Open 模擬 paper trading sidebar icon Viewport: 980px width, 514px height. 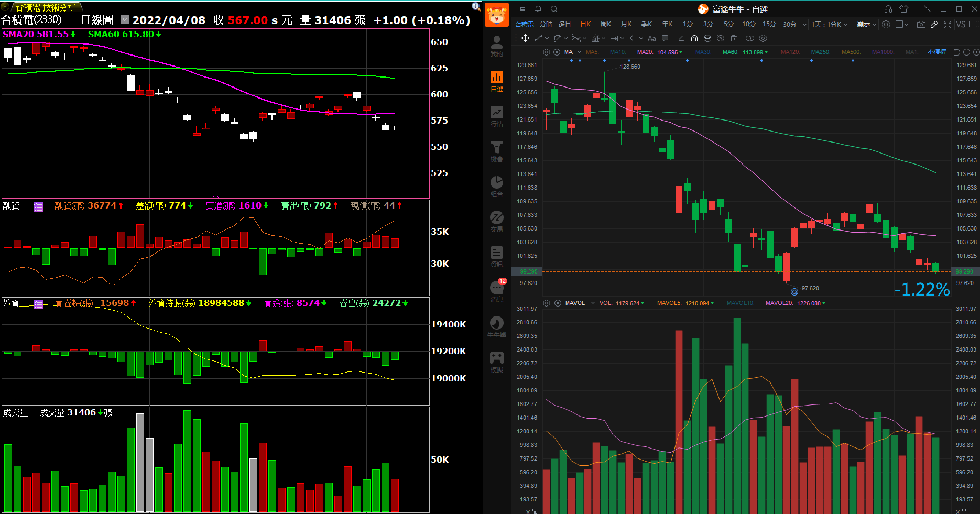496,362
